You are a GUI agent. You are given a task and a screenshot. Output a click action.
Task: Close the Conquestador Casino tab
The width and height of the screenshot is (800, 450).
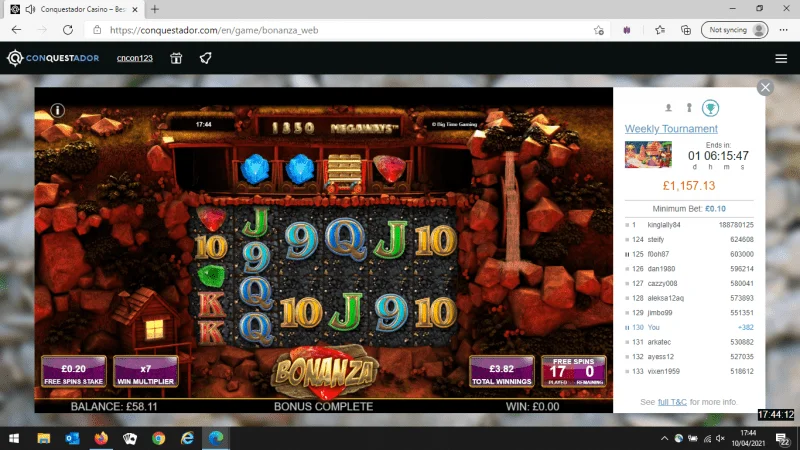(x=135, y=9)
